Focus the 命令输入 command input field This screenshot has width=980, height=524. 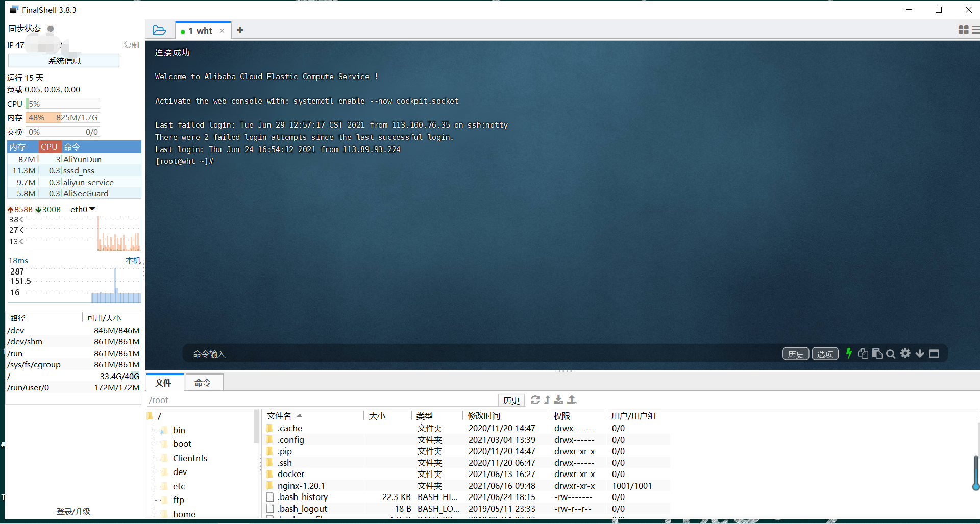click(x=480, y=354)
